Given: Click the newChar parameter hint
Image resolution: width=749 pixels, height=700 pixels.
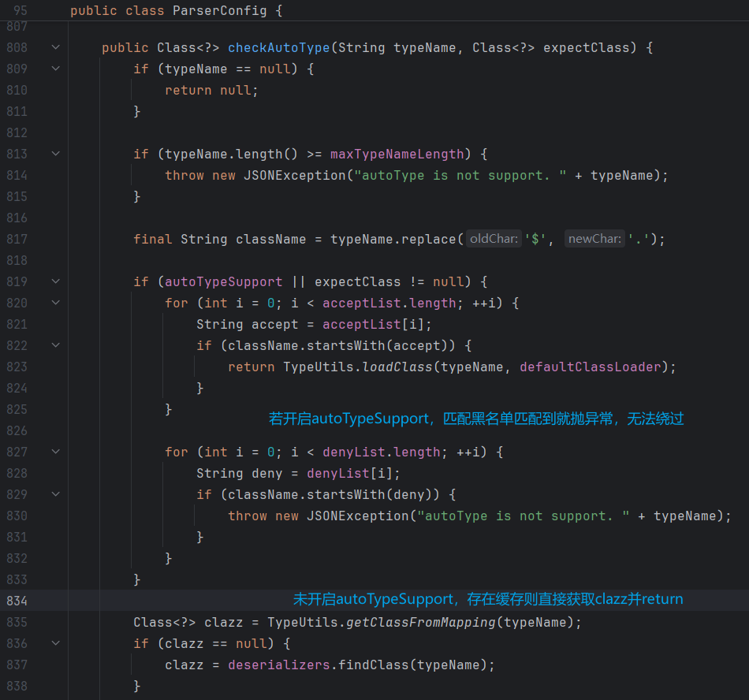Looking at the screenshot, I should click(594, 239).
